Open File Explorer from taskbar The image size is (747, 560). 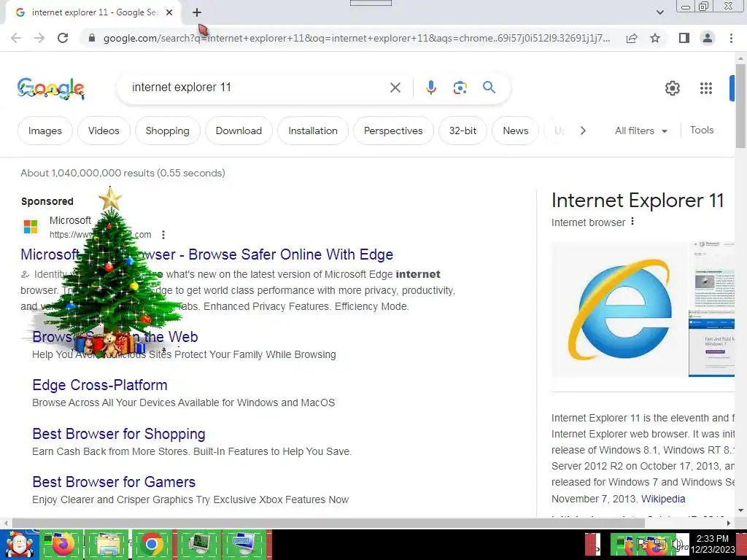(107, 544)
